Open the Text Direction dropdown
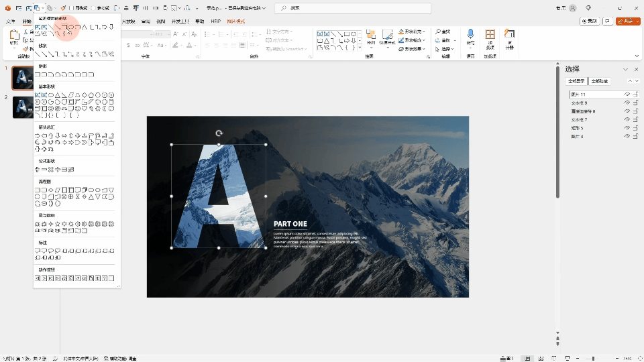This screenshot has width=644, height=362. 279,32
